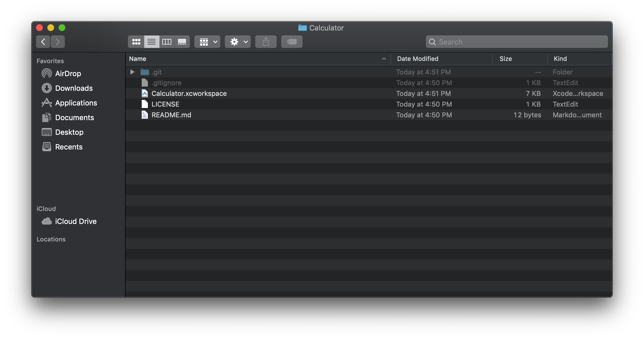This screenshot has height=339, width=644.
Task: Select the Calculator.xcworkspace file
Action: point(189,93)
